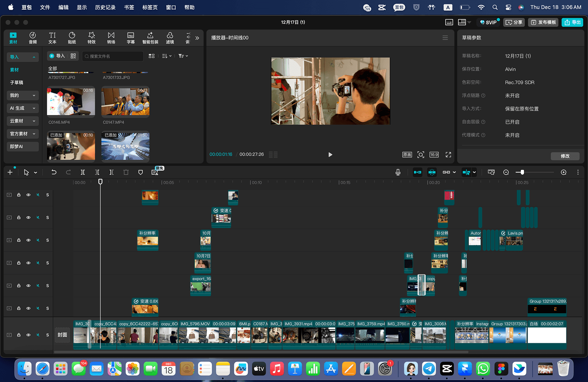Click the delete-left trim tool
This screenshot has width=588, height=382.
click(x=97, y=172)
